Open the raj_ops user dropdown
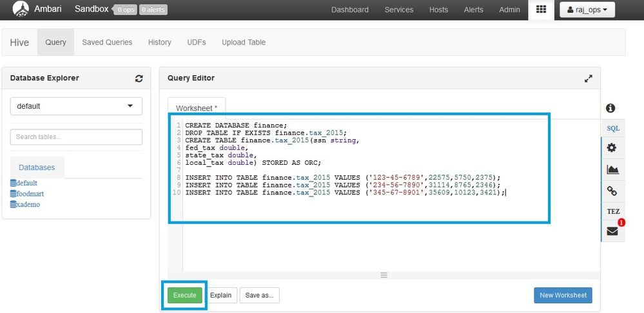This screenshot has width=644, height=313. (x=587, y=10)
